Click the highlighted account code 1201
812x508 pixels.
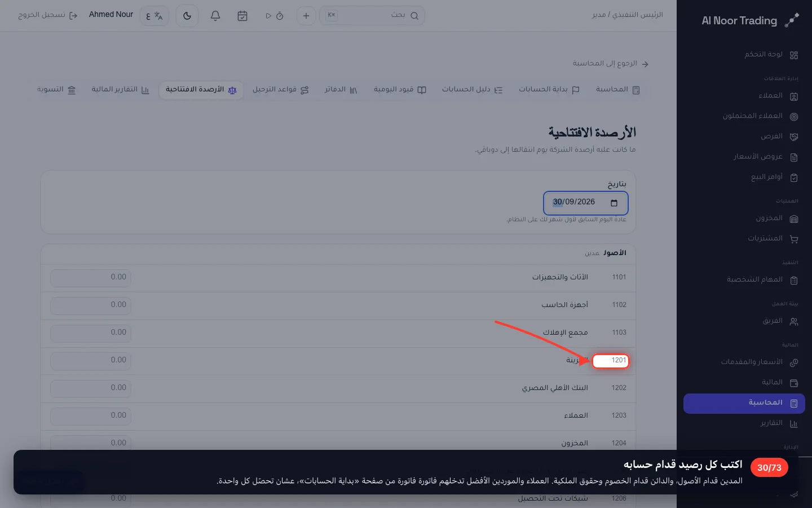[611, 361]
